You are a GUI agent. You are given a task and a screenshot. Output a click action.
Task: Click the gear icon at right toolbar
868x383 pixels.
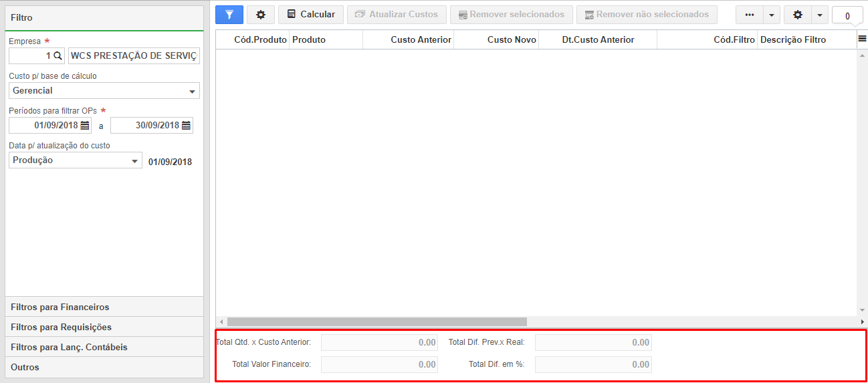click(797, 15)
